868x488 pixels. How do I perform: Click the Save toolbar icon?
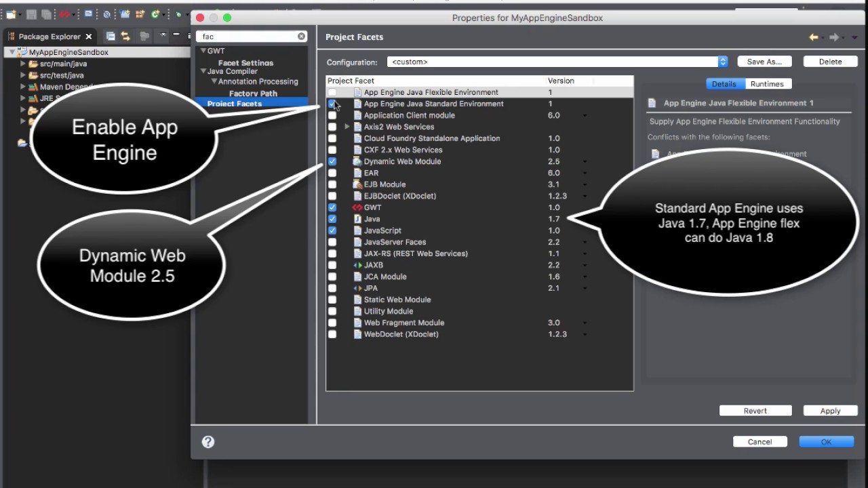pyautogui.click(x=31, y=14)
